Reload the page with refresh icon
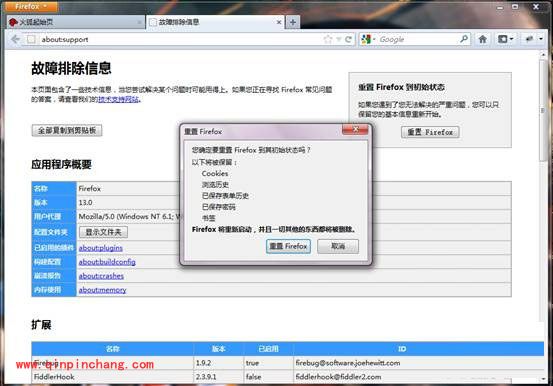This screenshot has width=553, height=386. click(x=348, y=40)
